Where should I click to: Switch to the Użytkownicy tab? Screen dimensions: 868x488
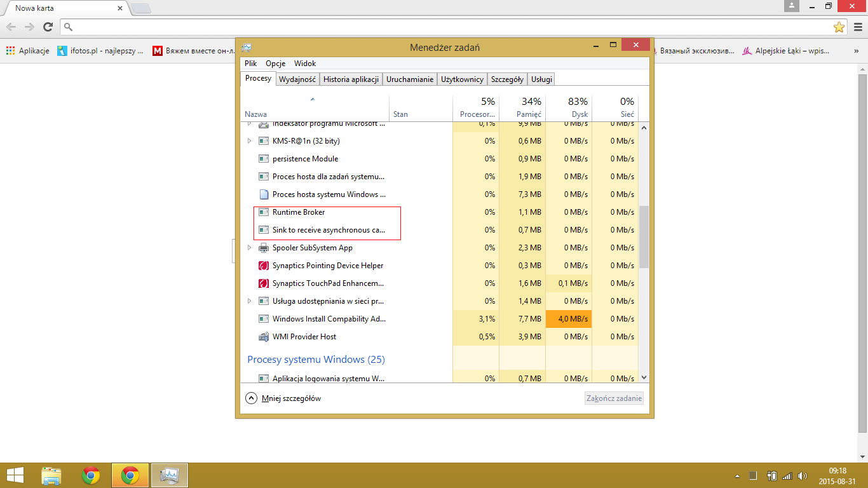click(x=463, y=79)
